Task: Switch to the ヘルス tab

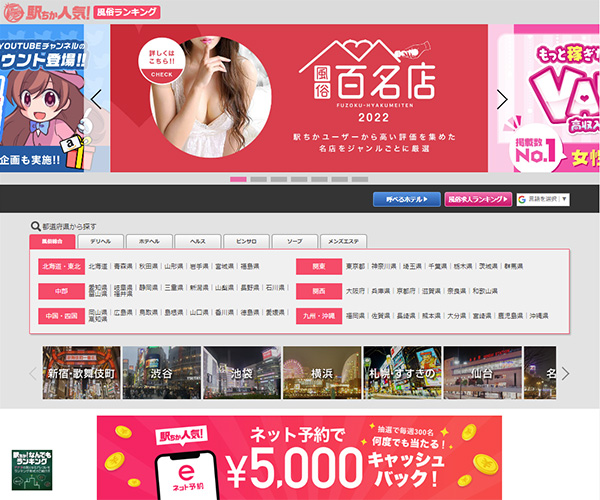Action: [198, 241]
